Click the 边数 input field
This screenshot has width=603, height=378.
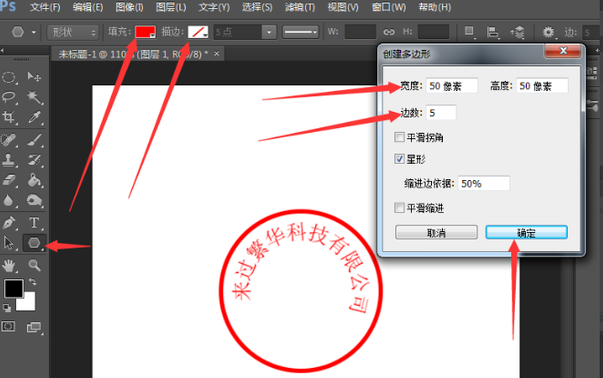(x=441, y=113)
